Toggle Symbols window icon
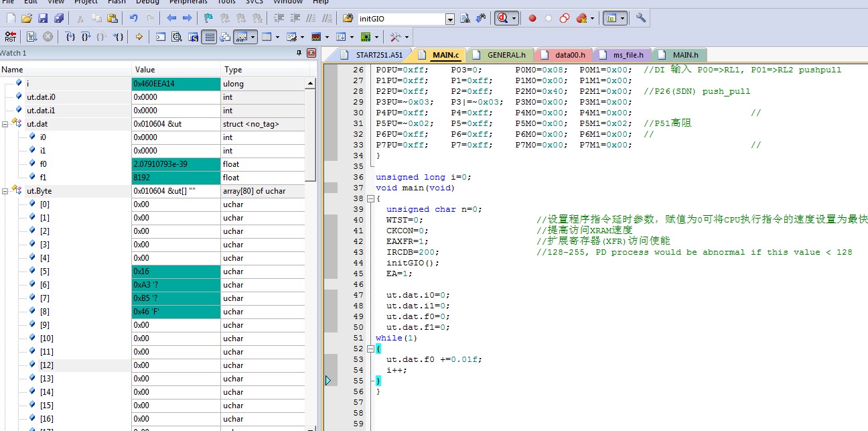 point(193,37)
